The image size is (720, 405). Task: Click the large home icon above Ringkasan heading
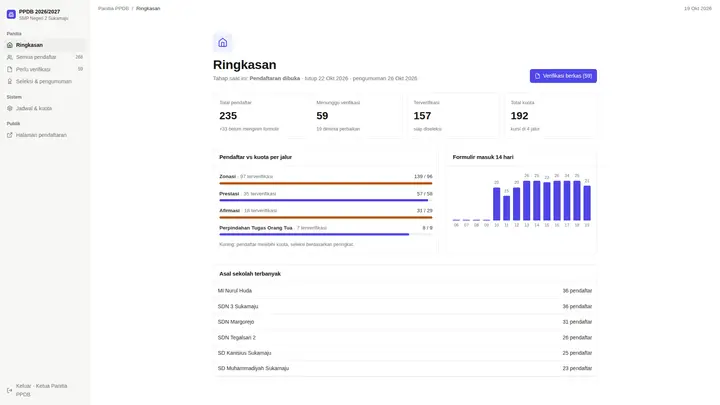(x=223, y=43)
